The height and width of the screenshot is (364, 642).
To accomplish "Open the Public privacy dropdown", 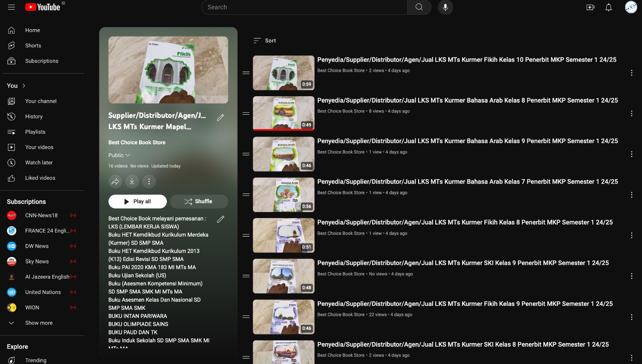I will [119, 155].
